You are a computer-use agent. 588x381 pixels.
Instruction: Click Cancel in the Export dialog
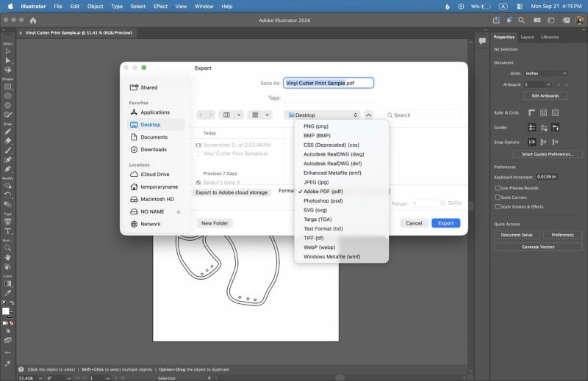414,223
